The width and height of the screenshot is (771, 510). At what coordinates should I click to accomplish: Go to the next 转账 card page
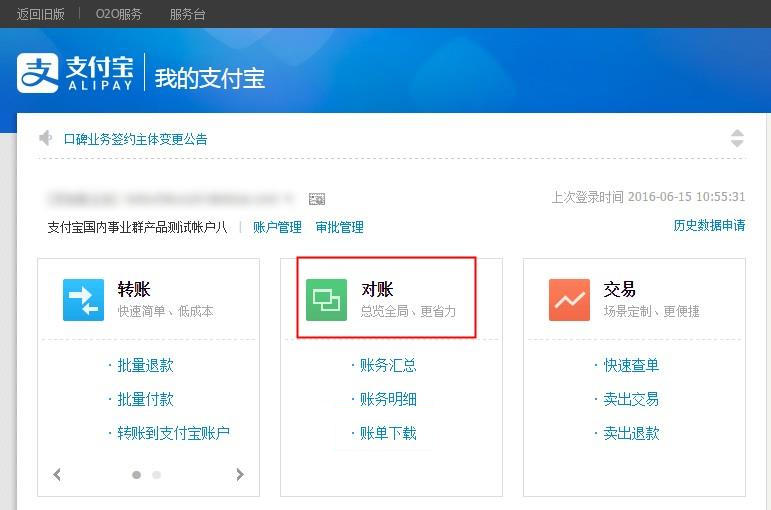tap(240, 475)
